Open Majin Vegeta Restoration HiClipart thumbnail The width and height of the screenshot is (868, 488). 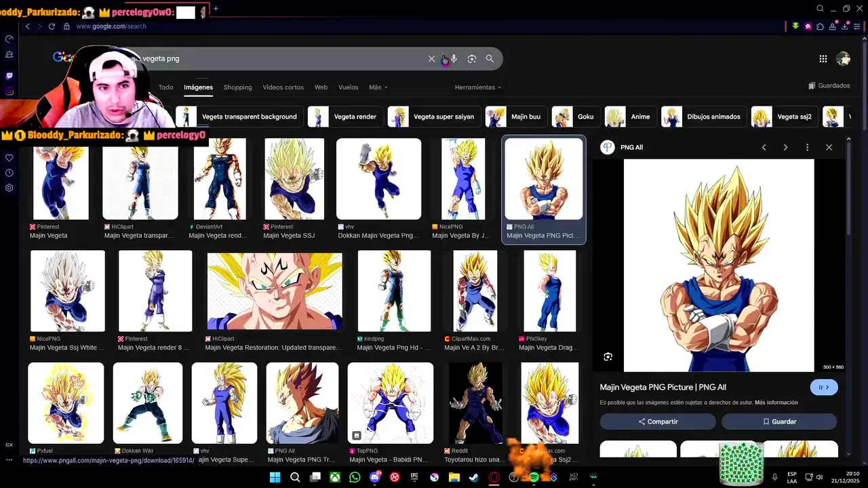pyautogui.click(x=275, y=291)
